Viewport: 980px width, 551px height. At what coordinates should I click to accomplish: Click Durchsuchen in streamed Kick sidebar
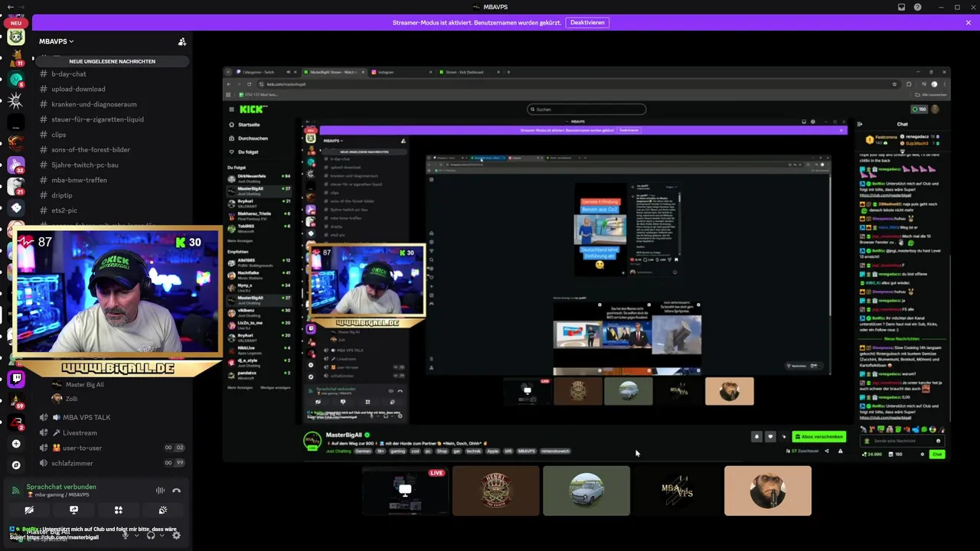[253, 139]
